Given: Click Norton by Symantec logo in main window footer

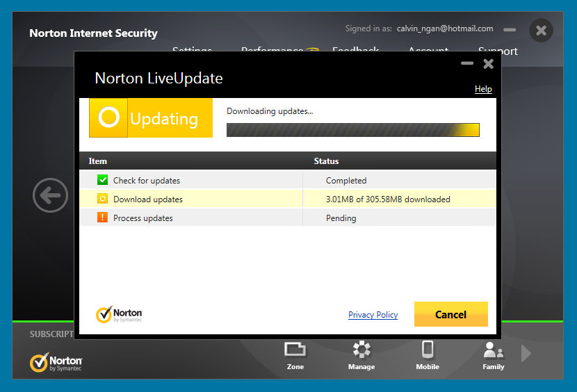Looking at the screenshot, I should point(56,362).
